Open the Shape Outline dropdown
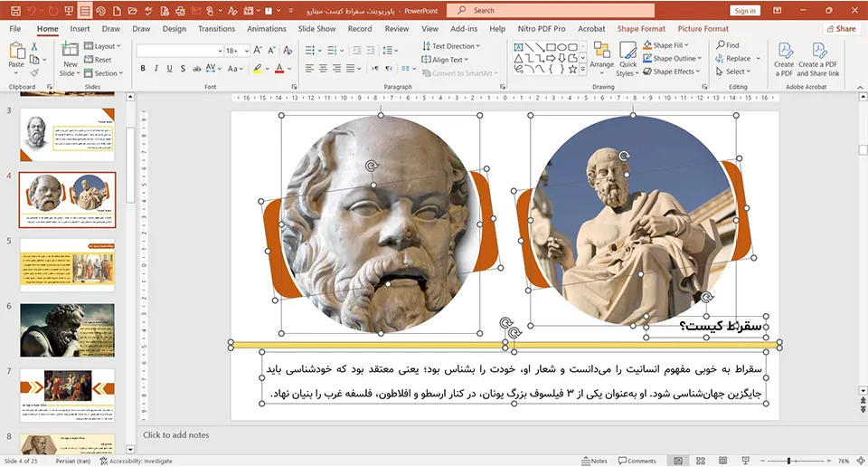The image size is (868, 467). click(672, 58)
